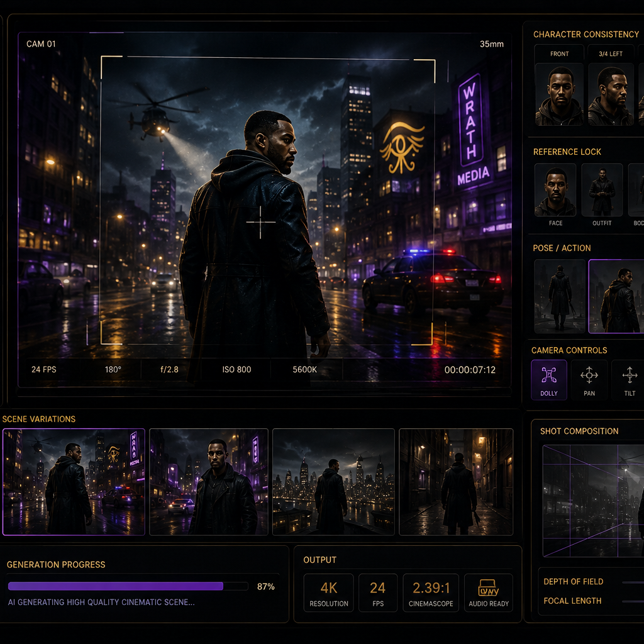
Task: Select the scene variation with man facing camera
Action: tap(209, 482)
